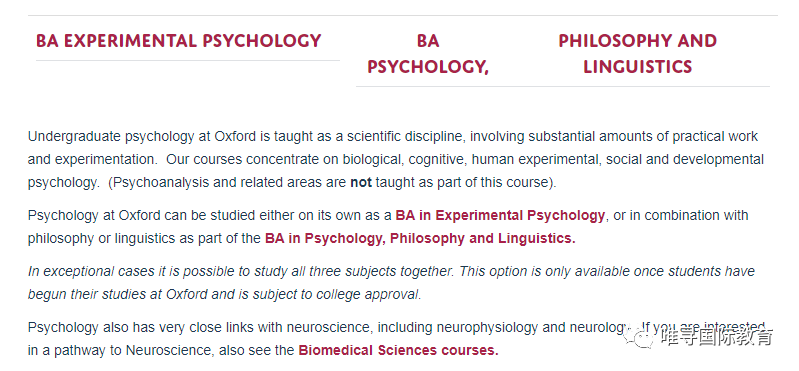Click the bold word "not" in first paragraph
799x371 pixels.
click(361, 182)
